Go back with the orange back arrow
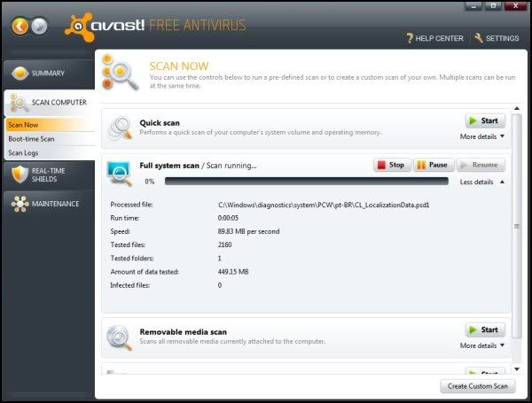 click(x=20, y=26)
